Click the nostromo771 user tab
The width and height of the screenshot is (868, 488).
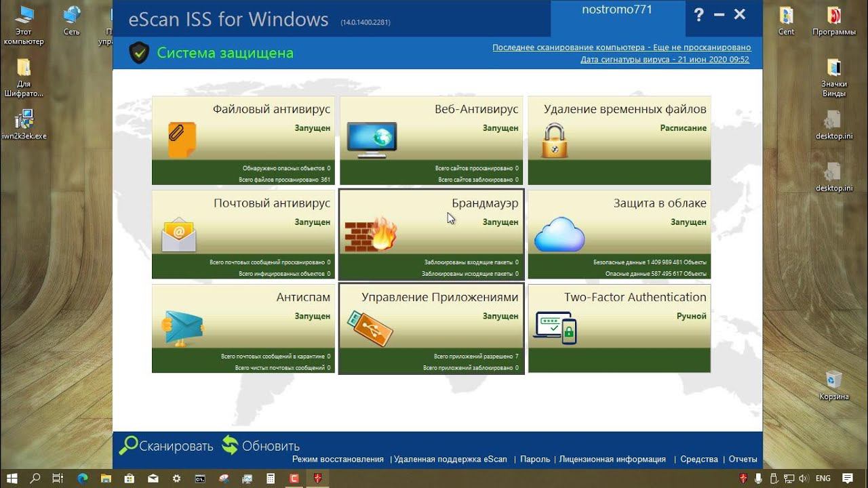pos(618,18)
